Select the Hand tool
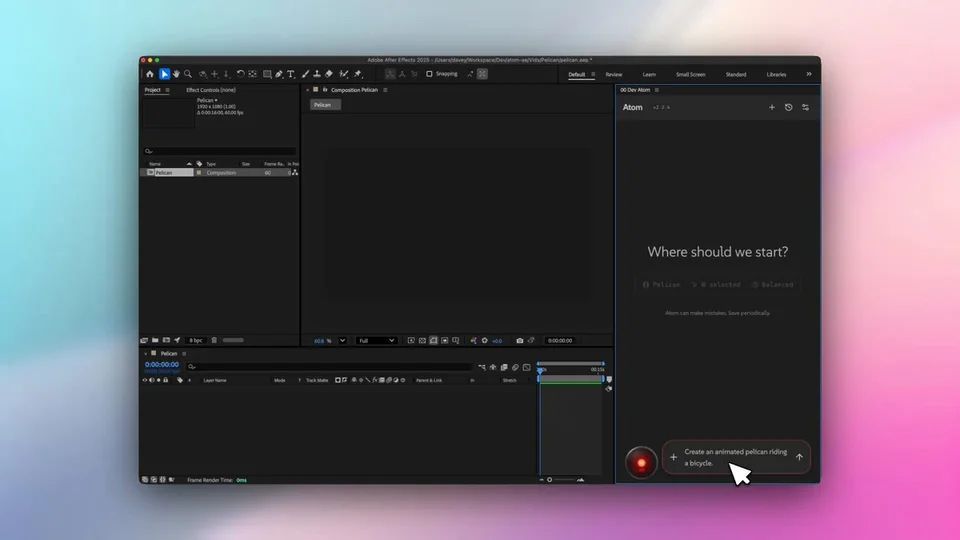 coord(176,74)
